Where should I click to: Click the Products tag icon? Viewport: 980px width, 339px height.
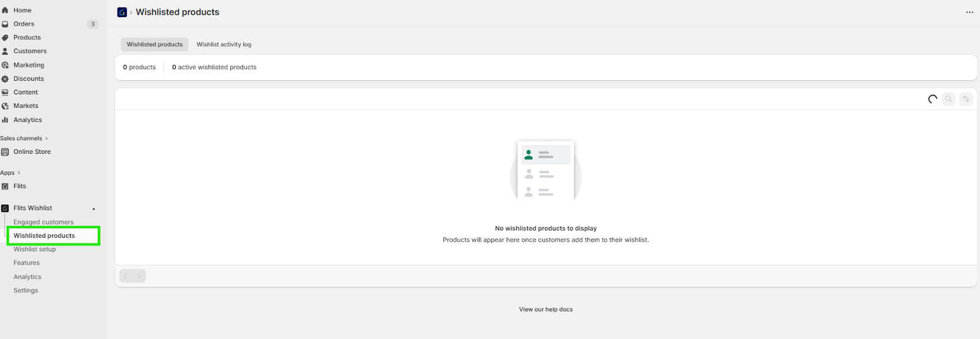[x=5, y=37]
